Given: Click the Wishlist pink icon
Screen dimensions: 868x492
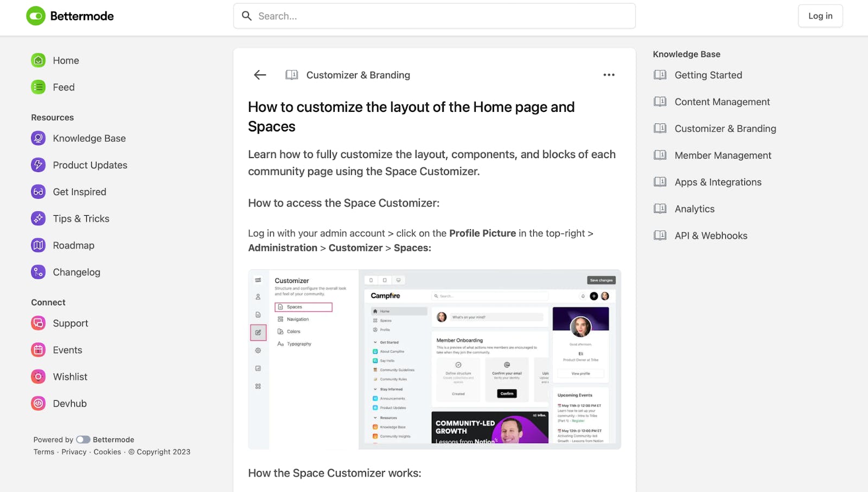Looking at the screenshot, I should (x=39, y=377).
